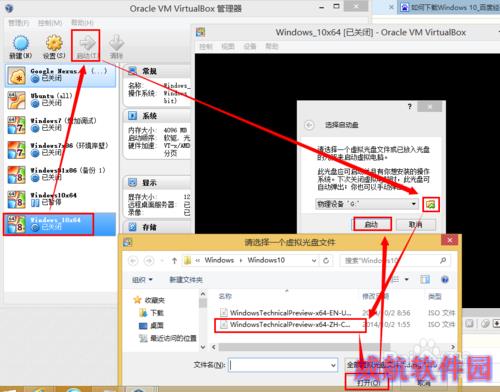Click the 打开(O) open button
The height and width of the screenshot is (392, 500).
point(368,383)
